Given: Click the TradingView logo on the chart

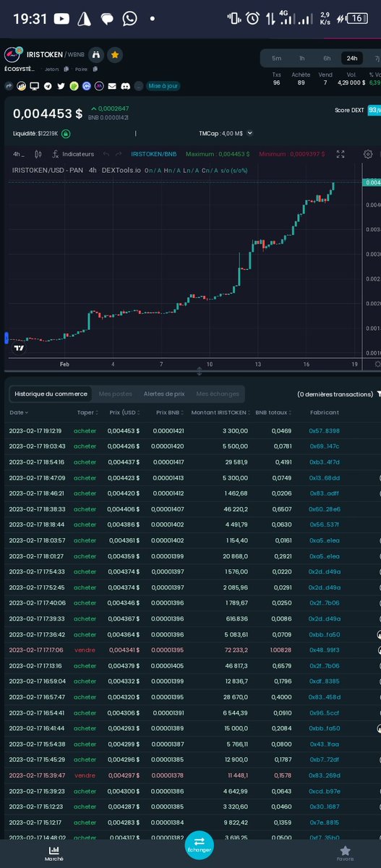Looking at the screenshot, I should pyautogui.click(x=19, y=347).
